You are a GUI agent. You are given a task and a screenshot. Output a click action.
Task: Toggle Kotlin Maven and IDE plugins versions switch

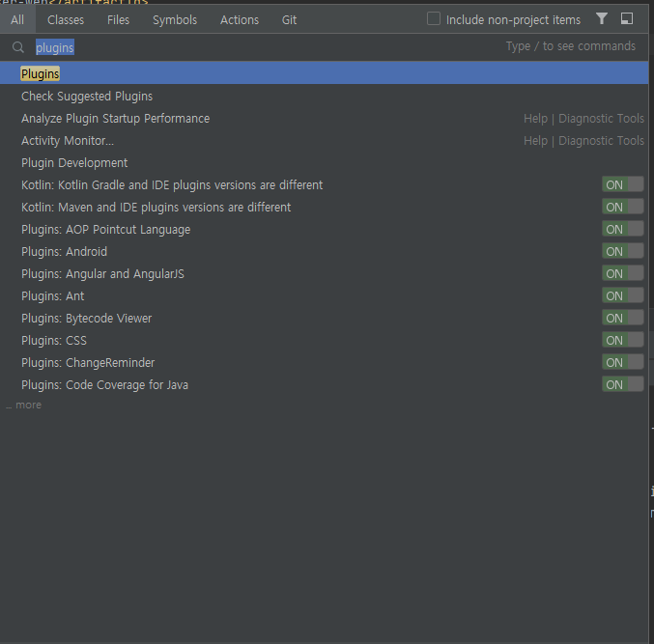point(622,207)
